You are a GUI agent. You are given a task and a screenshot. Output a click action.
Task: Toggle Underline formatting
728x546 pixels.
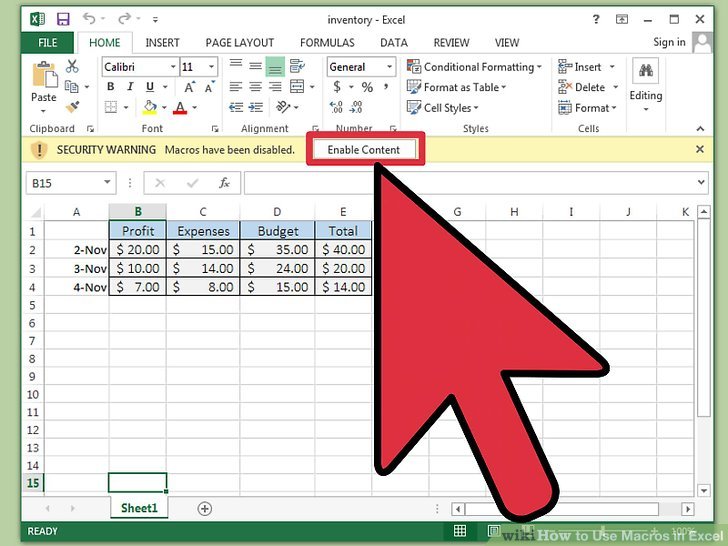[x=150, y=87]
